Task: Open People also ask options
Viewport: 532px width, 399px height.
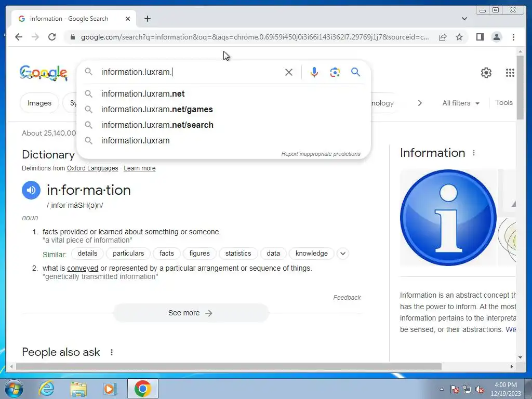Action: (112, 352)
